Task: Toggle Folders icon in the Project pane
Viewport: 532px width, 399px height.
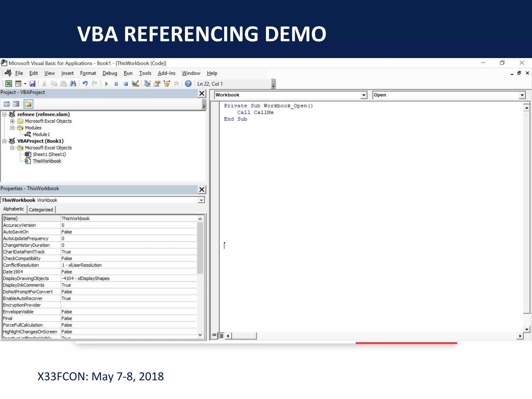Action: click(x=28, y=104)
